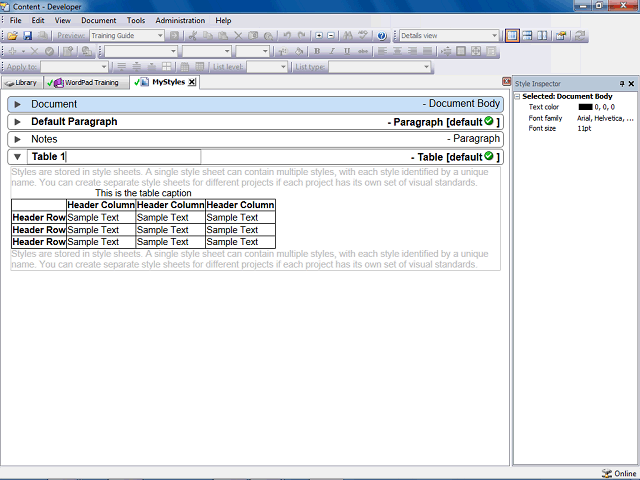640x480 pixels.
Task: Click the collapse all minus icon
Action: tap(331, 36)
